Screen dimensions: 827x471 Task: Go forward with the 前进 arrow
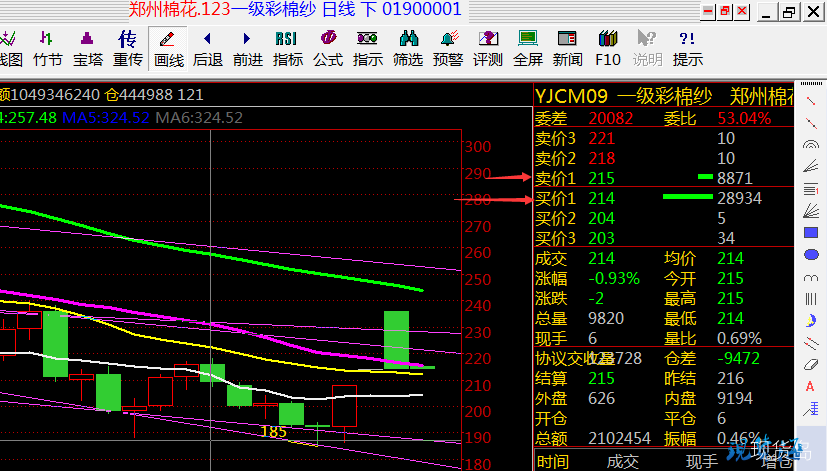(247, 47)
